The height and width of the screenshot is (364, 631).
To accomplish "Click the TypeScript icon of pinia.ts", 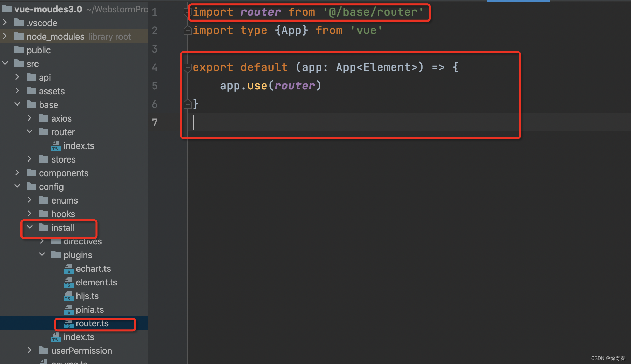I will point(68,310).
